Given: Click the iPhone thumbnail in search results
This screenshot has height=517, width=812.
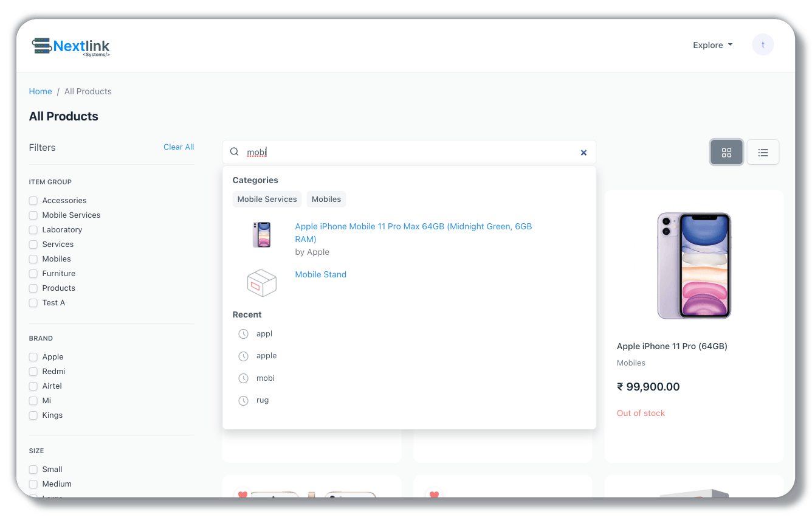Looking at the screenshot, I should pyautogui.click(x=261, y=235).
